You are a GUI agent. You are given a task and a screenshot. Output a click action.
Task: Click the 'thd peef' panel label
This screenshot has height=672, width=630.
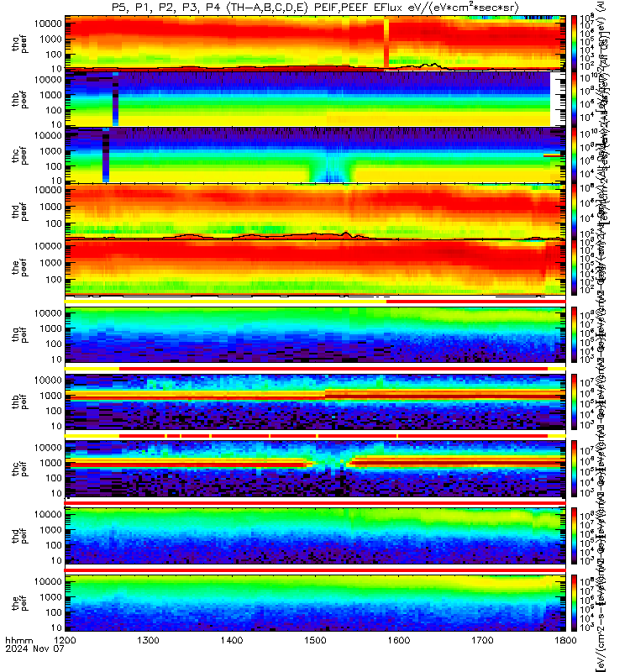tap(19, 212)
